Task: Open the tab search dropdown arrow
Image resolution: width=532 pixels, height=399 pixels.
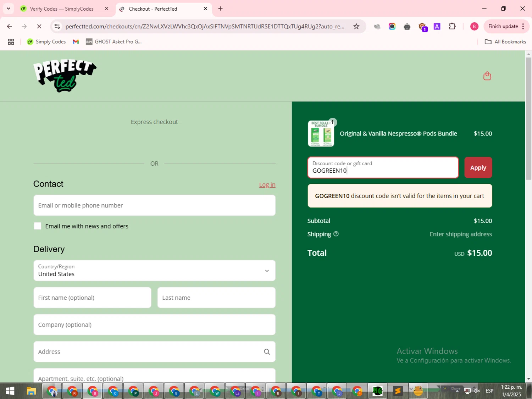Action: 9,9
